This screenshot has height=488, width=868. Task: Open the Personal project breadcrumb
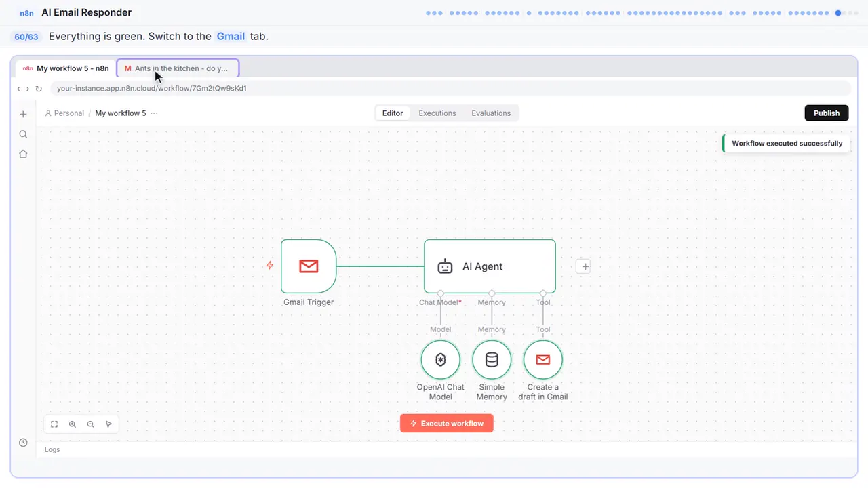(64, 113)
